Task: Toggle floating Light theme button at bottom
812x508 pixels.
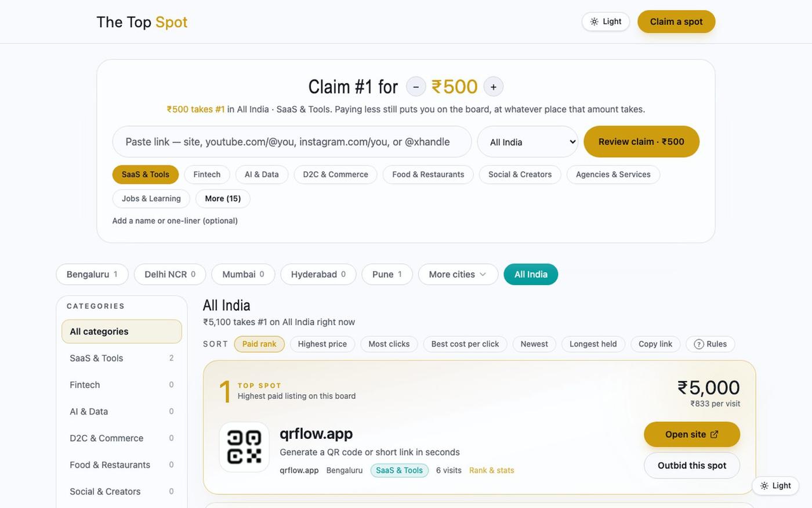Action: (775, 485)
